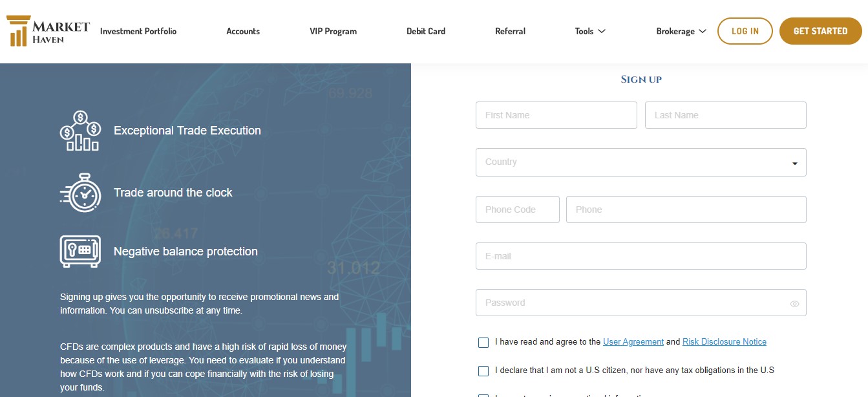Select Debit Card in the navigation
868x397 pixels.
point(426,31)
